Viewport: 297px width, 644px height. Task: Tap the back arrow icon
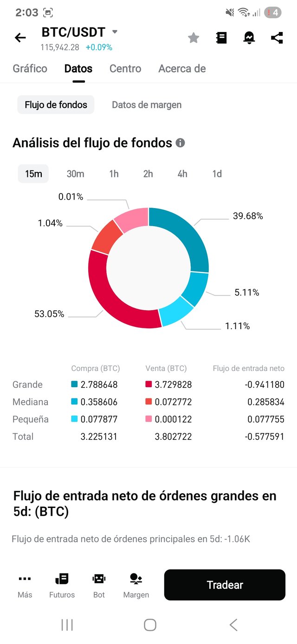pos(20,38)
